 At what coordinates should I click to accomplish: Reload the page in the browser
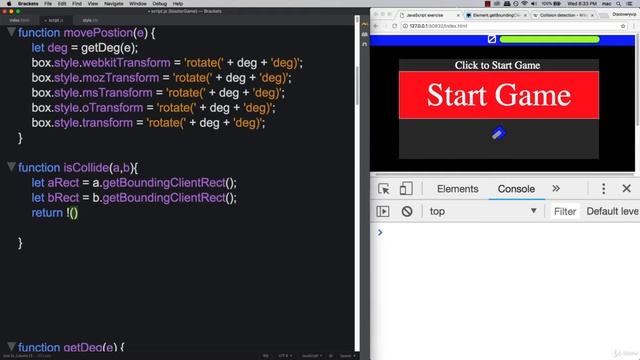[394, 26]
